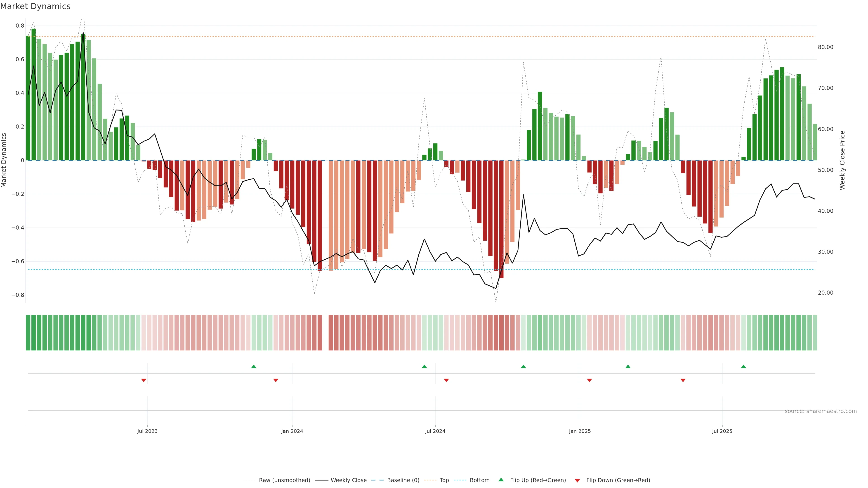Click the Flip Up triangle just after Jul 2025
This screenshot has width=868, height=488.
[x=743, y=366]
